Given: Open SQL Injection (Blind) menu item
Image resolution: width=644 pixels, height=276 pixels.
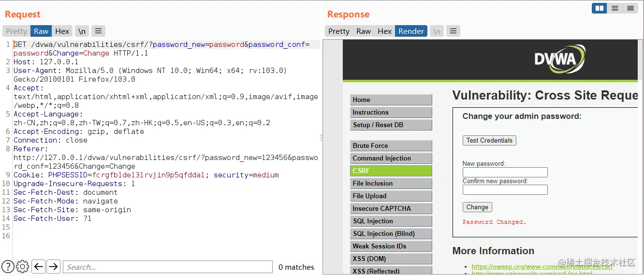Looking at the screenshot, I should tap(391, 233).
